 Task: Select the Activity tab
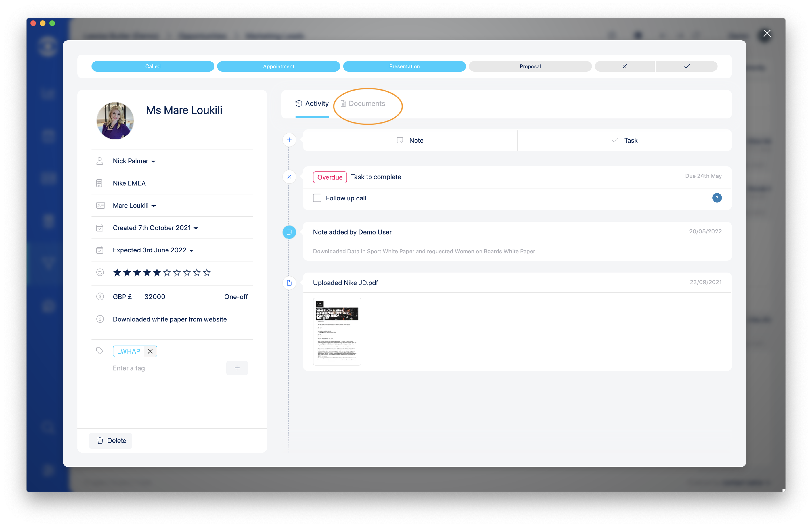pos(312,104)
